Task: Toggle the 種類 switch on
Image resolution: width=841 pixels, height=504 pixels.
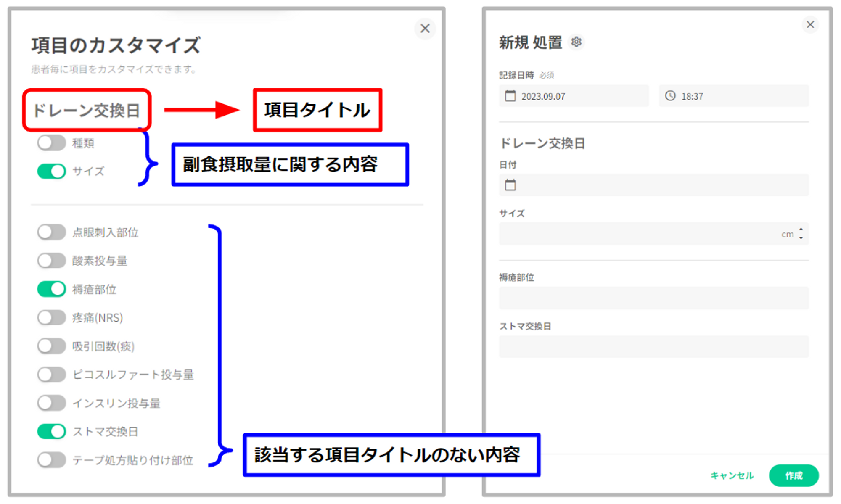Action: pos(51,143)
